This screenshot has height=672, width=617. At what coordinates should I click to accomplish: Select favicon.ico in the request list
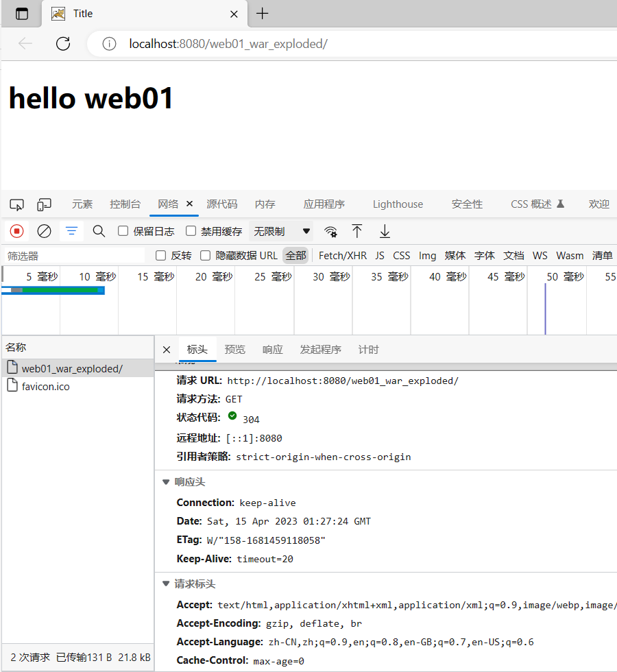coord(45,387)
